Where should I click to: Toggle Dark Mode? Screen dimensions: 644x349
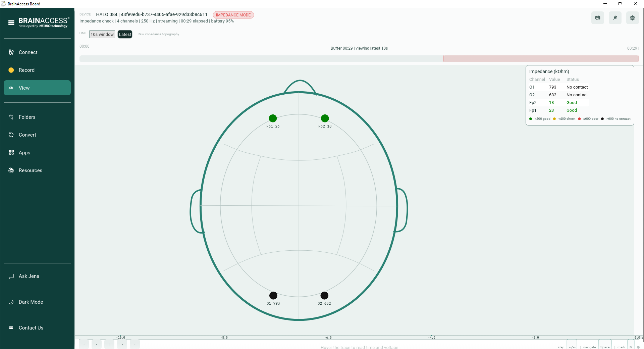tap(37, 302)
